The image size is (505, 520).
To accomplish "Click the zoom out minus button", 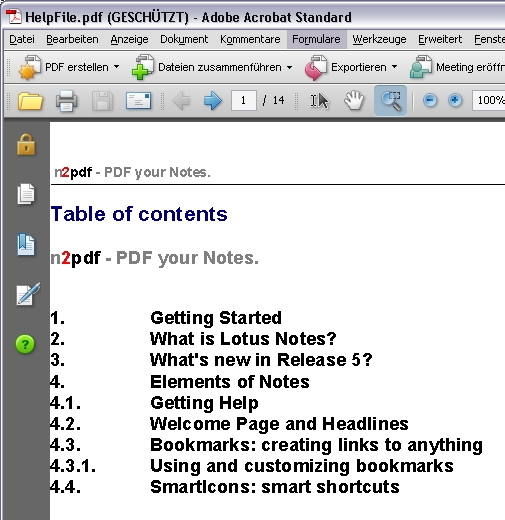I will 430,100.
